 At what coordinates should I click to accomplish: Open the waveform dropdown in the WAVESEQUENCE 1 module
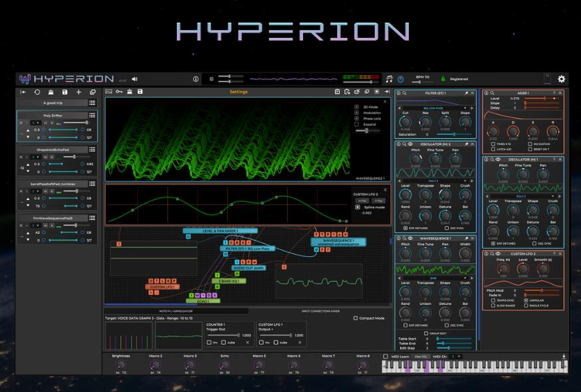pos(433,278)
